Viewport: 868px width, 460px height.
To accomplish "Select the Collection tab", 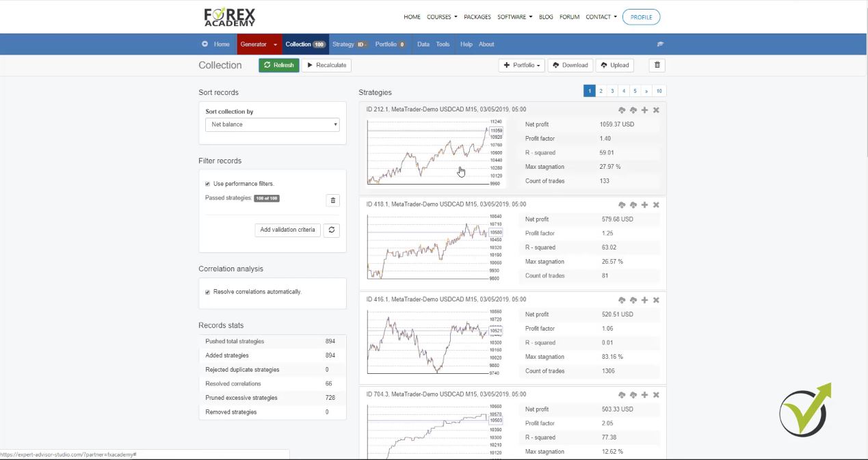I will (x=305, y=44).
